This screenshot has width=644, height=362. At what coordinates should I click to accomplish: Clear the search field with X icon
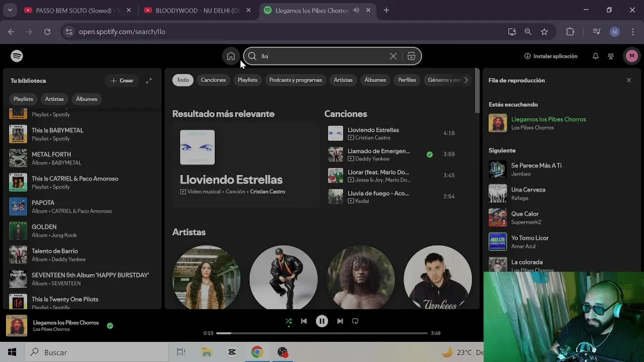393,56
